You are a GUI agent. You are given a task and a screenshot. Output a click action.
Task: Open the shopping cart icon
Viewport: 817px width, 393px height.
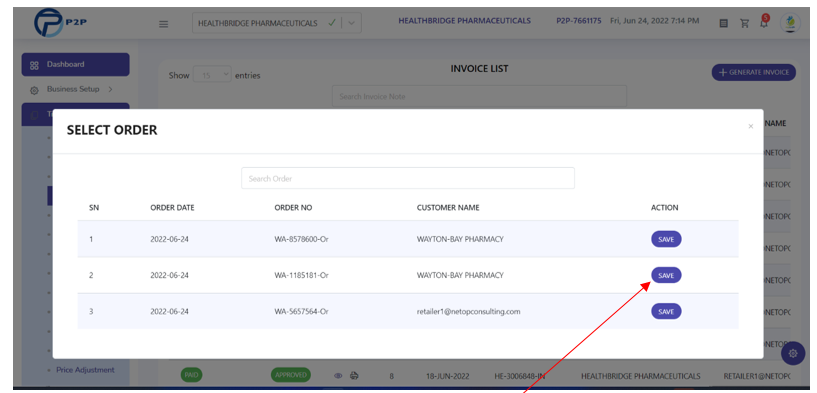[x=745, y=23]
